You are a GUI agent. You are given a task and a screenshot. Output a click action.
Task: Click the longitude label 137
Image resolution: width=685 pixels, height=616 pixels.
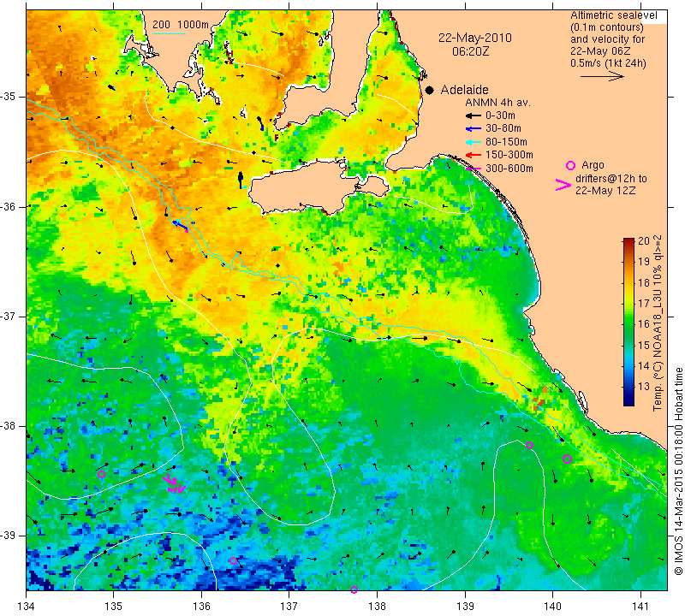click(289, 606)
